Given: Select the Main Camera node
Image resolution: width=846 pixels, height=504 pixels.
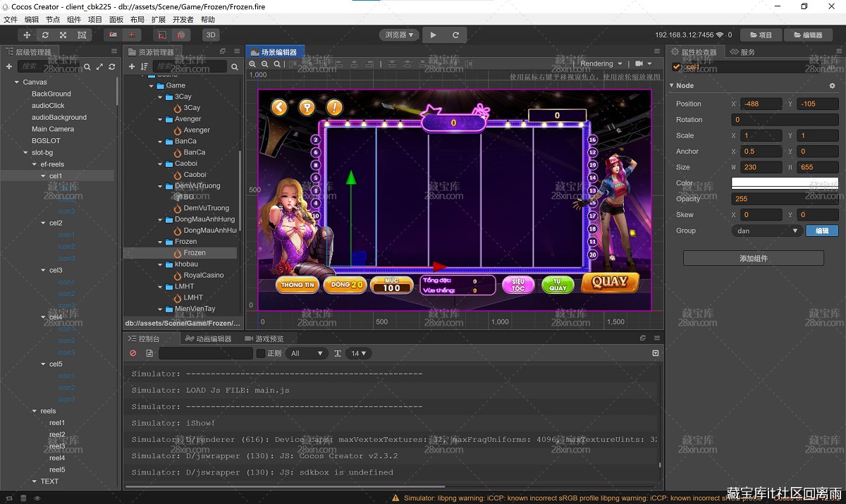Looking at the screenshot, I should point(53,129).
